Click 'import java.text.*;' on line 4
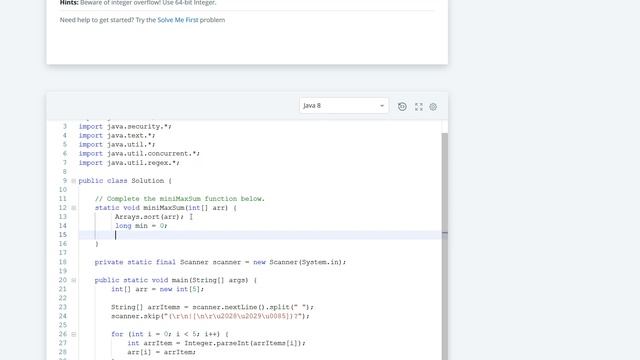The width and height of the screenshot is (640, 360). pos(117,136)
